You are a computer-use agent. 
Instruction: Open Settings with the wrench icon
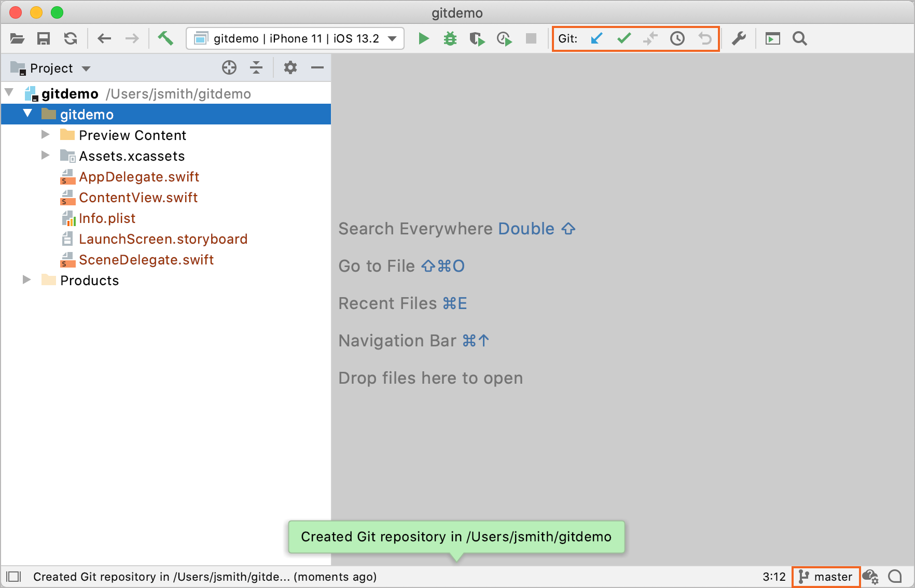click(739, 38)
